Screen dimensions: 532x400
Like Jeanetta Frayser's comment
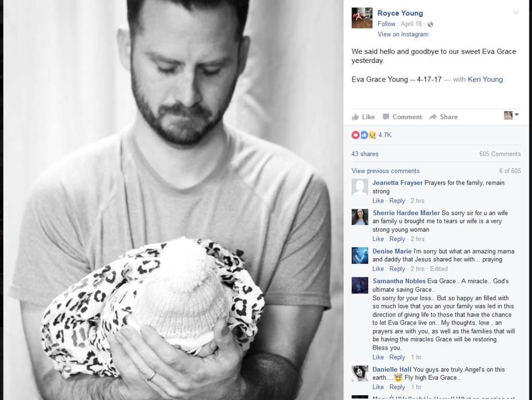click(x=378, y=201)
